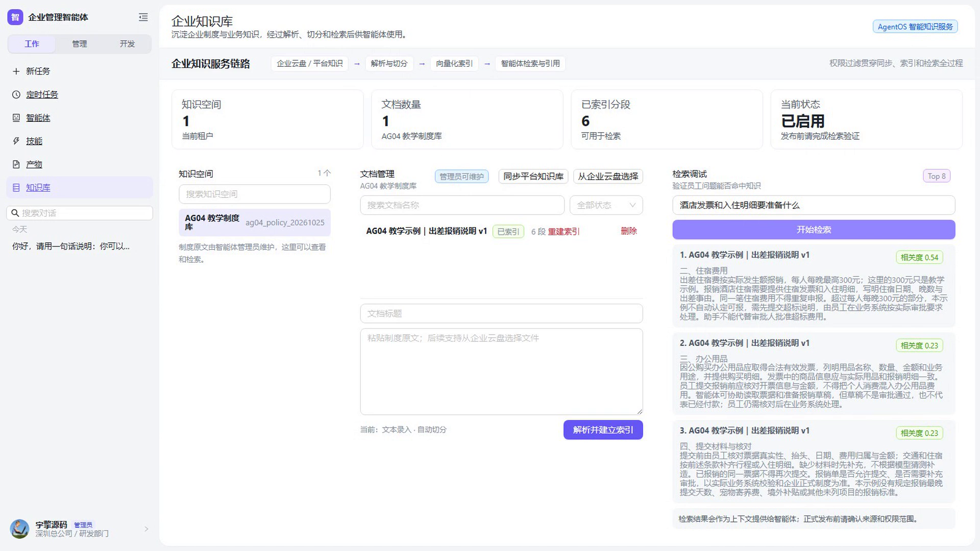Focus the 文档标题 input field
Viewport: 980px width, 551px height.
click(501, 313)
